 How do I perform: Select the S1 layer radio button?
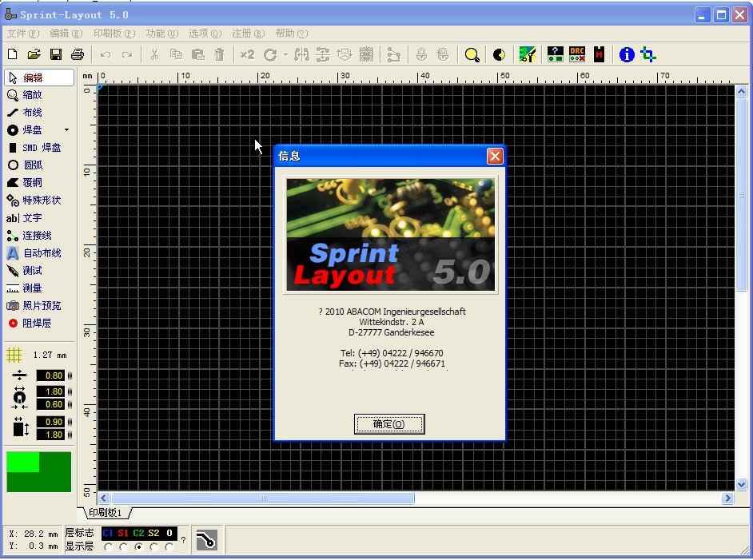pos(124,547)
